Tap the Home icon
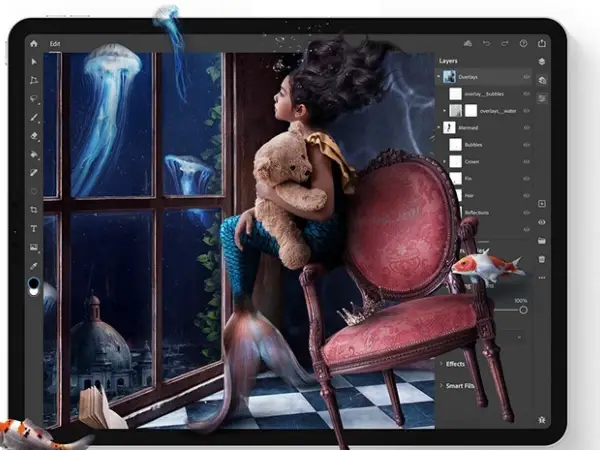The image size is (600, 450). pyautogui.click(x=34, y=44)
